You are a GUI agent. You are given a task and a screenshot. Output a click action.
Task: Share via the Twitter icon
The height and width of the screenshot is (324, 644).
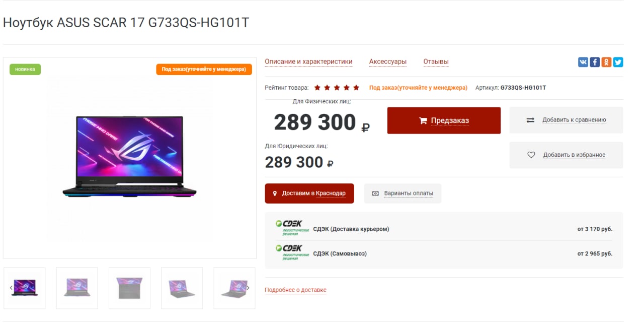pos(618,62)
